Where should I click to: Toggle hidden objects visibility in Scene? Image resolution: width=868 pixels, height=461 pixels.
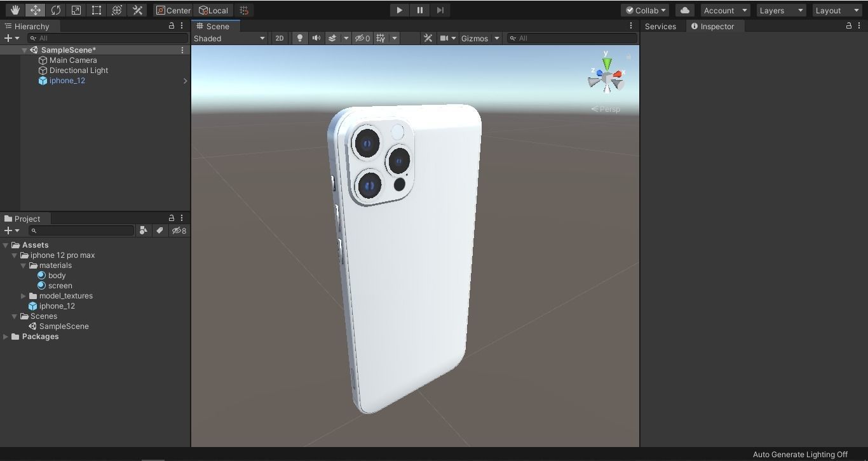pyautogui.click(x=362, y=38)
